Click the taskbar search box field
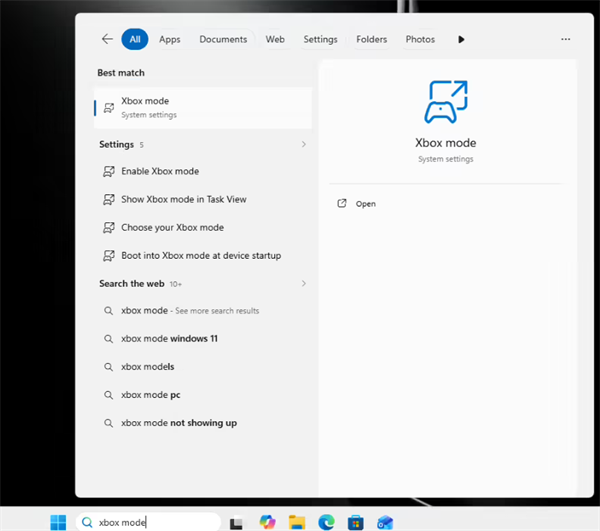This screenshot has width=600, height=531. (148, 522)
